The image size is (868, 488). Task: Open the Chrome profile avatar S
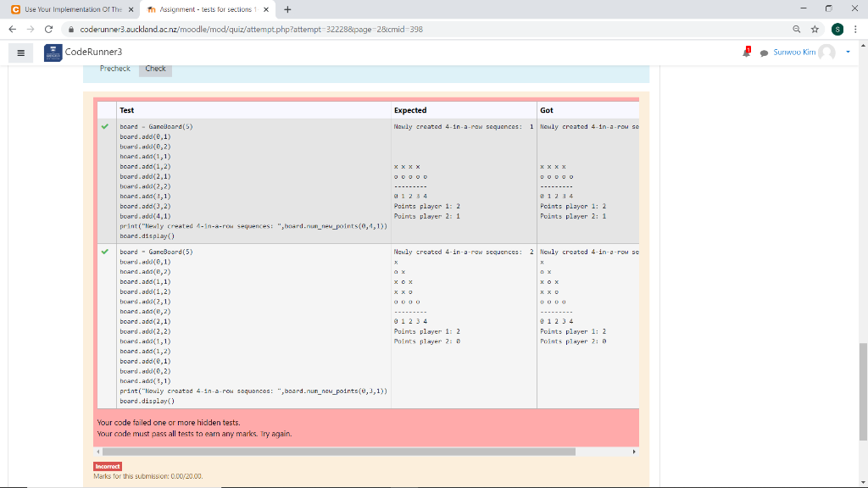pos(837,30)
